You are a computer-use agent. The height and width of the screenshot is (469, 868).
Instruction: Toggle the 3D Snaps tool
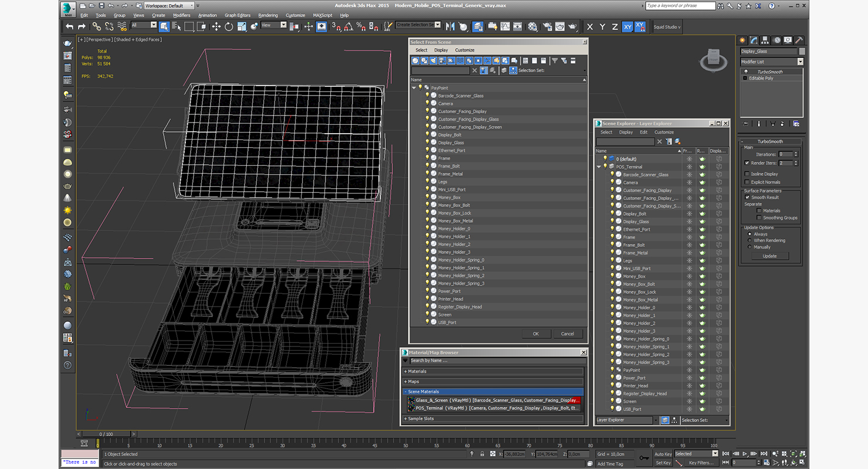pyautogui.click(x=336, y=26)
